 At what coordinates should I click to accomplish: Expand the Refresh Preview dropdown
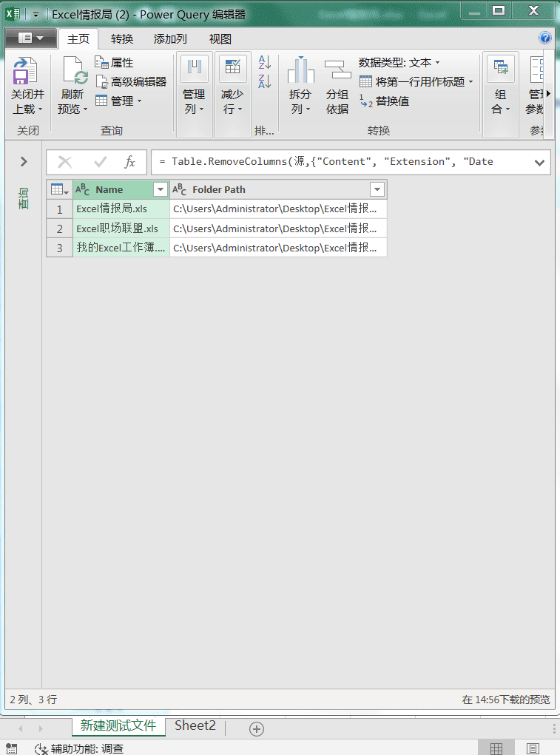click(85, 109)
